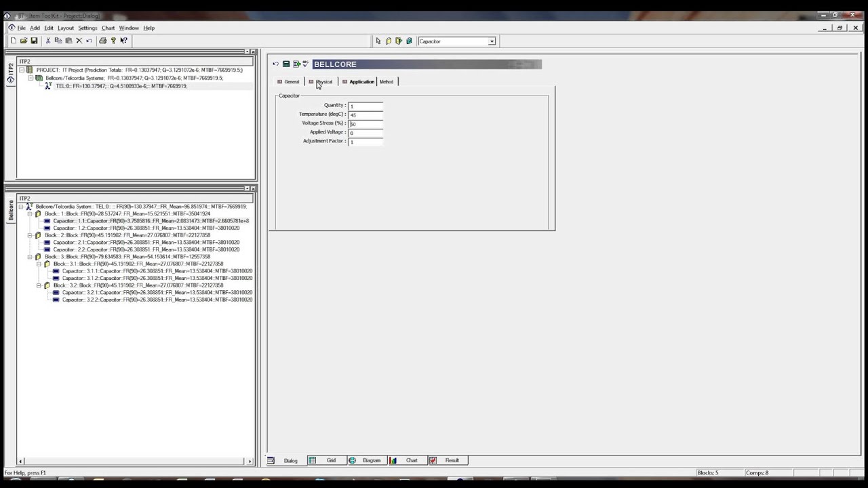This screenshot has width=868, height=488.
Task: Select the Bellcore vertical side tab
Action: point(10,210)
